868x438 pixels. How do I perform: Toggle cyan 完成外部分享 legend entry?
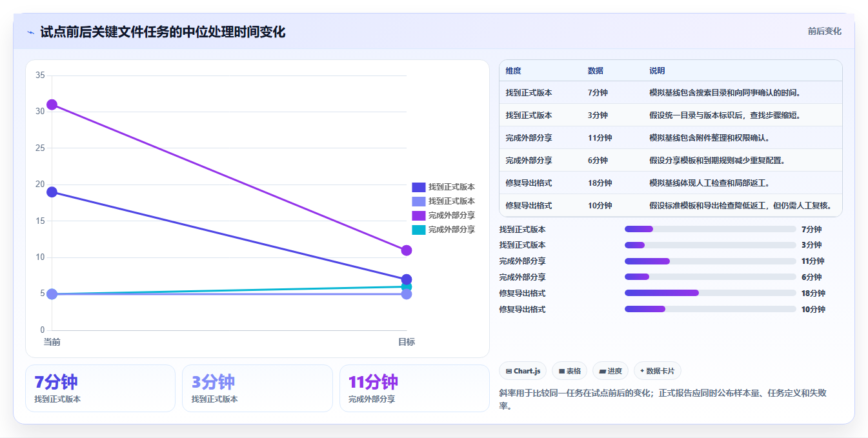[443, 230]
